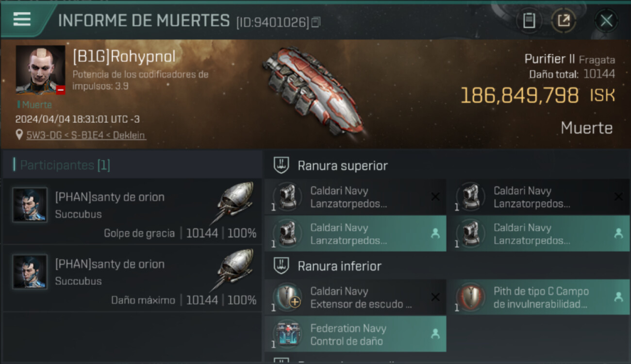This screenshot has width=631, height=364.
Task: Open Rohypnol's pilot portrait
Action: [x=41, y=70]
